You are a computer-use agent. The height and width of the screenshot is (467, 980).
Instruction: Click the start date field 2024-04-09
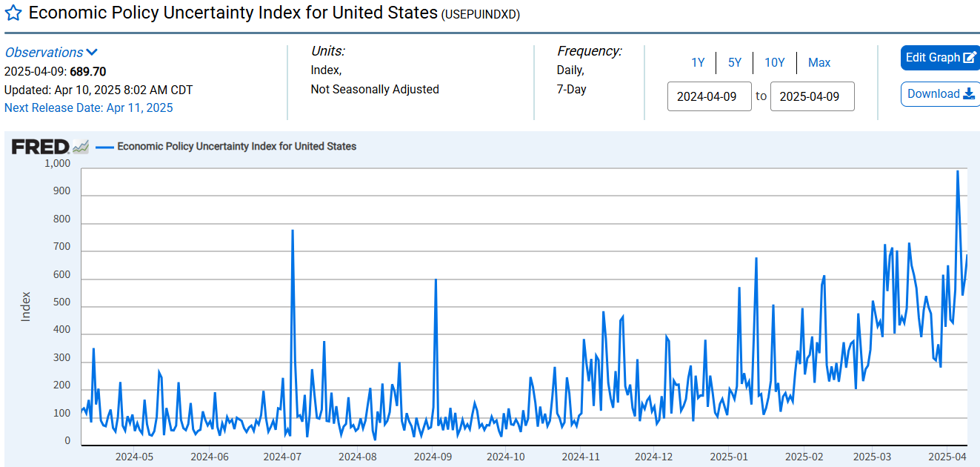pyautogui.click(x=710, y=96)
